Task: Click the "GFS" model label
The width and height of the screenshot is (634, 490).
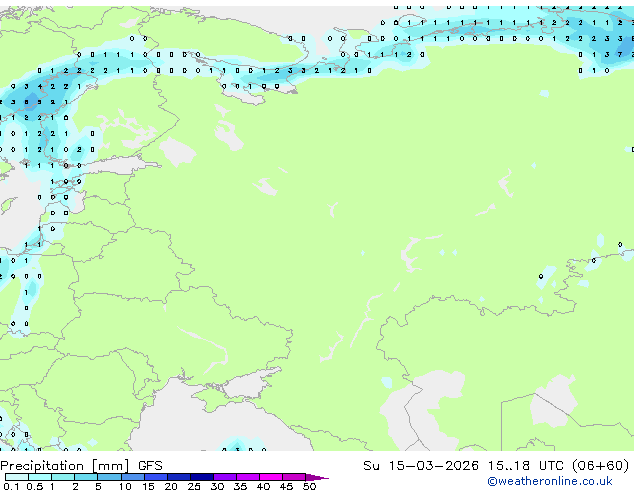Action: 150,466
